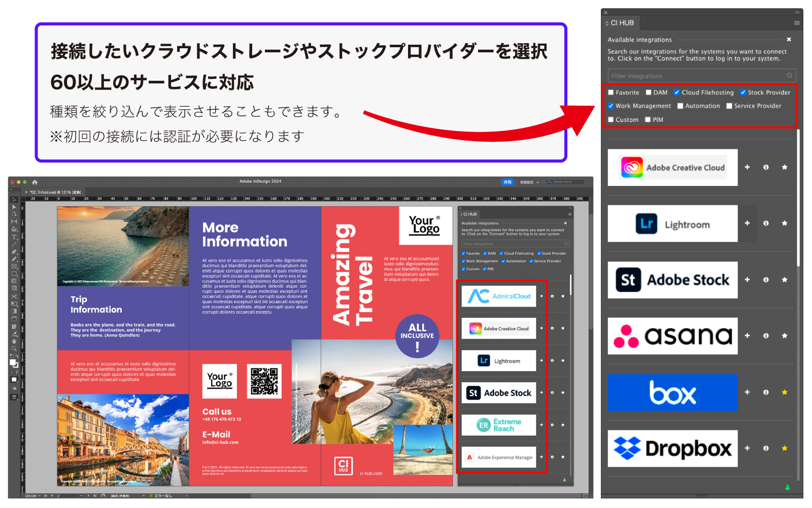This screenshot has height=508, width=812.
Task: Show info for Adobe Experience Manager
Action: click(552, 457)
